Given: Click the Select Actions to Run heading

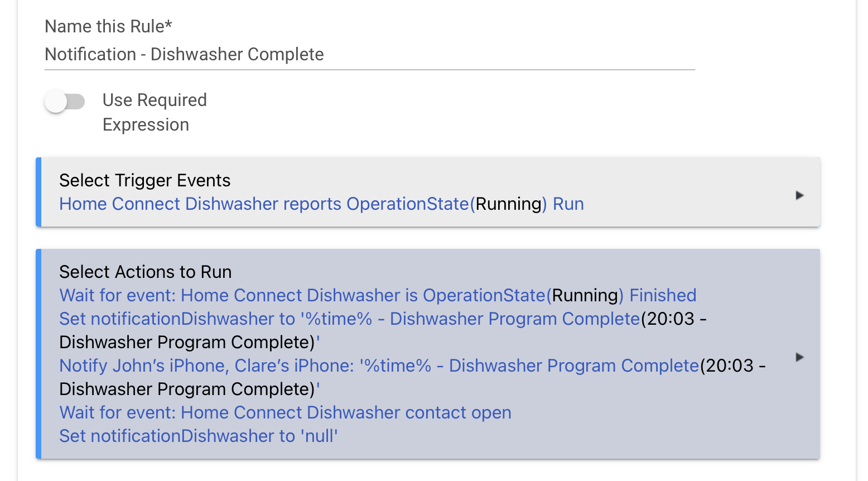Looking at the screenshot, I should pyautogui.click(x=145, y=272).
